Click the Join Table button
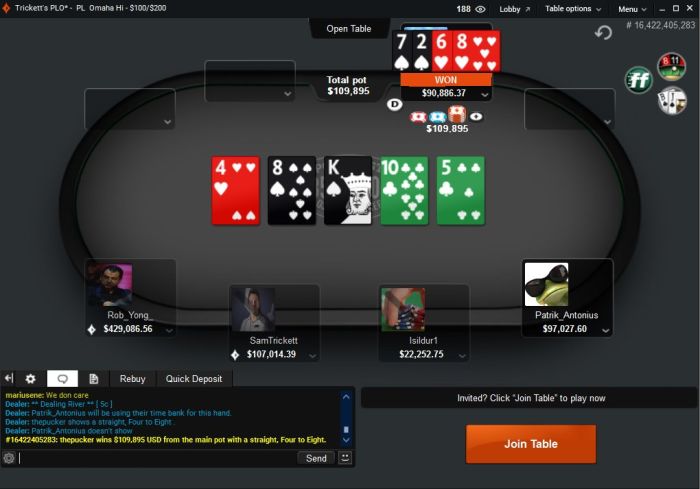The height and width of the screenshot is (489, 700). (x=531, y=444)
